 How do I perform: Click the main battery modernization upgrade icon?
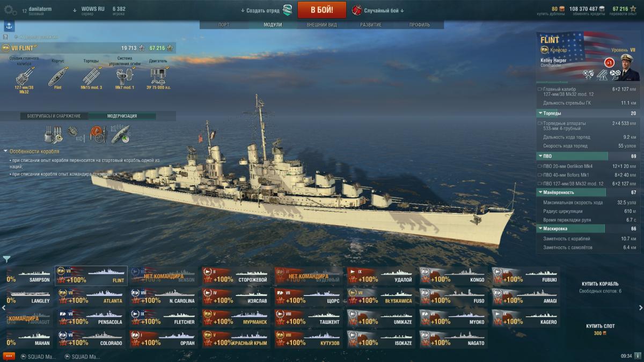point(54,135)
